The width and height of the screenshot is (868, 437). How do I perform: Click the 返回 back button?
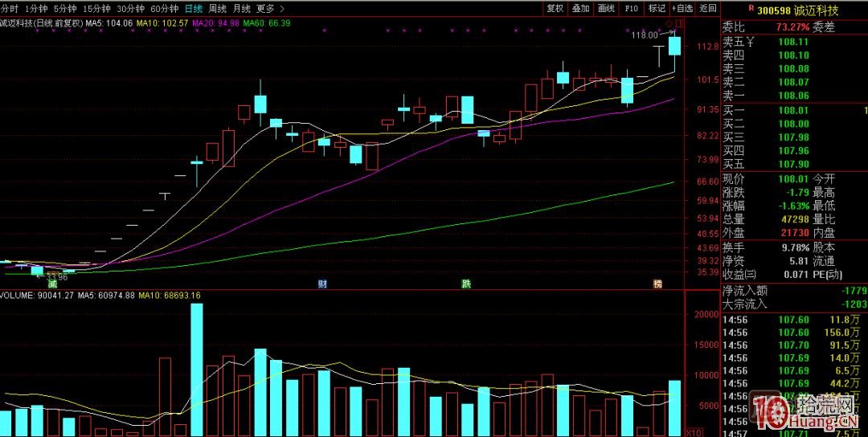point(707,8)
